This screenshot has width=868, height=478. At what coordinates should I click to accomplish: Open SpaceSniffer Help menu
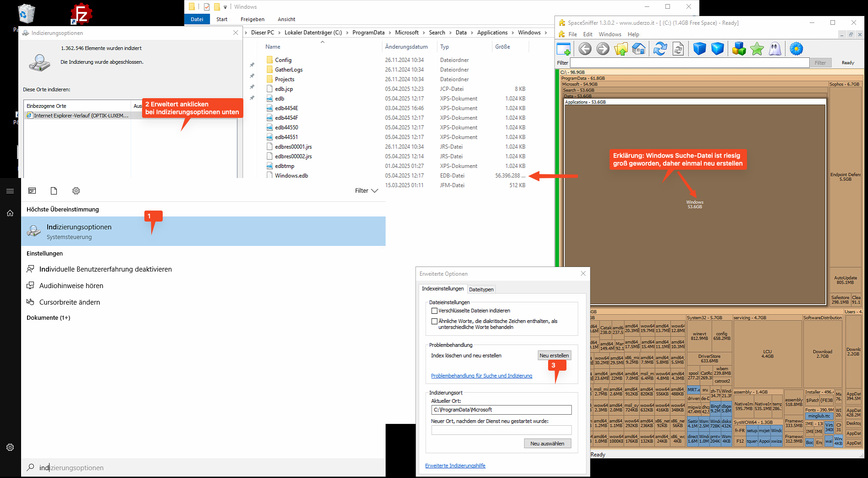click(633, 34)
